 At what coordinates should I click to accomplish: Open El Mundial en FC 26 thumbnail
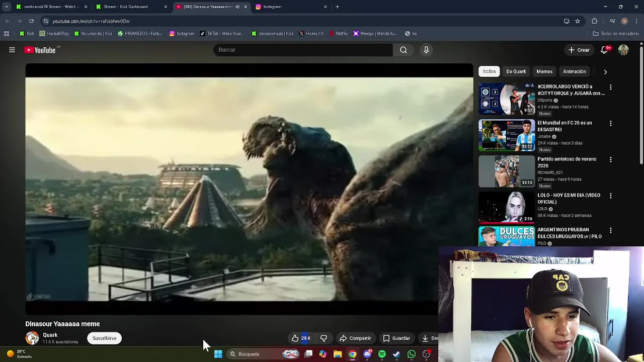(507, 135)
